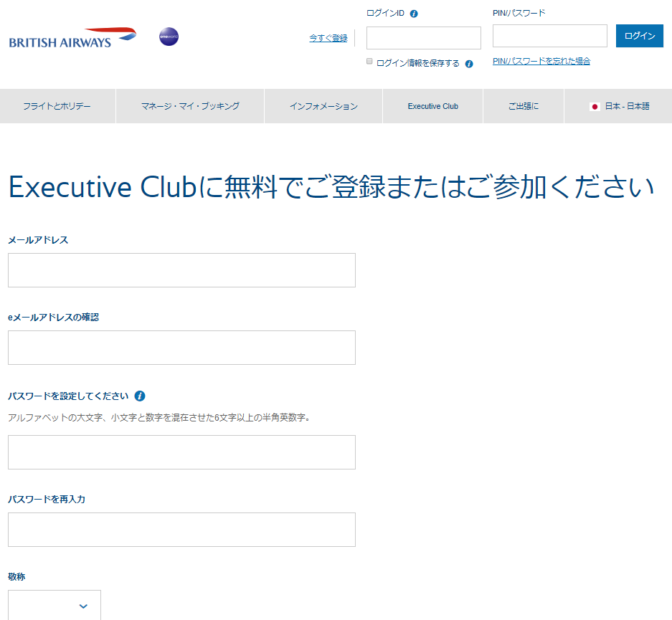
Task: Click the PIN/パスワードを忘れた場合 link
Action: [541, 62]
